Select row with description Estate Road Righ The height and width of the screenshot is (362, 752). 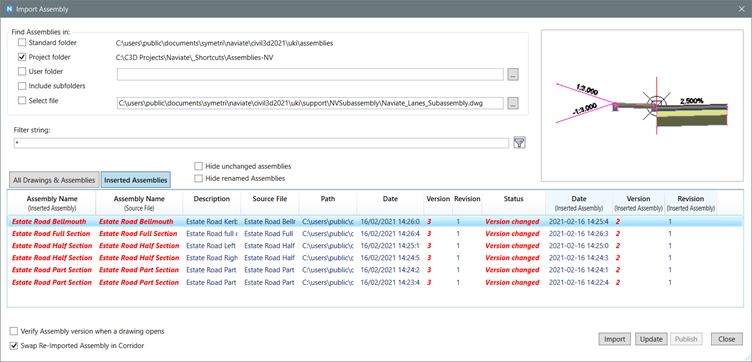click(376, 258)
